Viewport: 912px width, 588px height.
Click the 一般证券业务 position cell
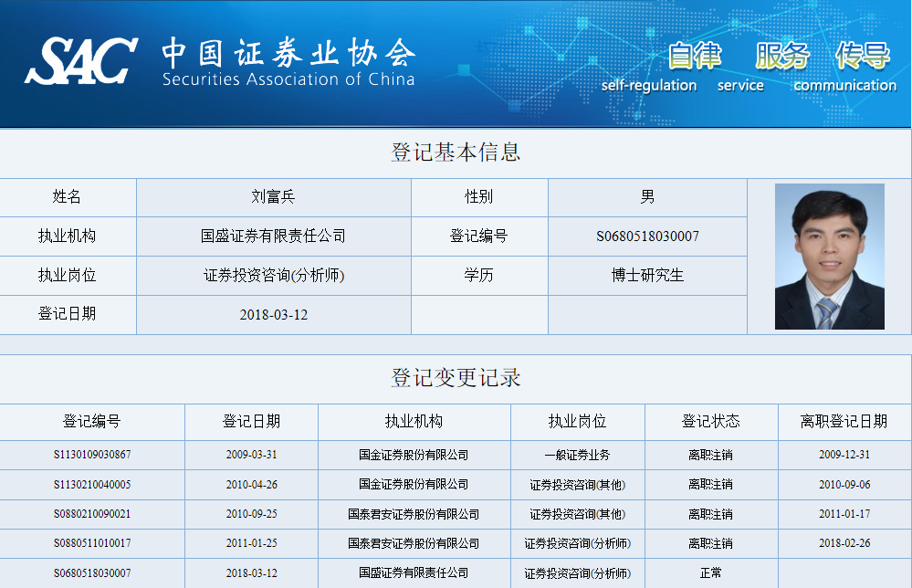tap(577, 455)
